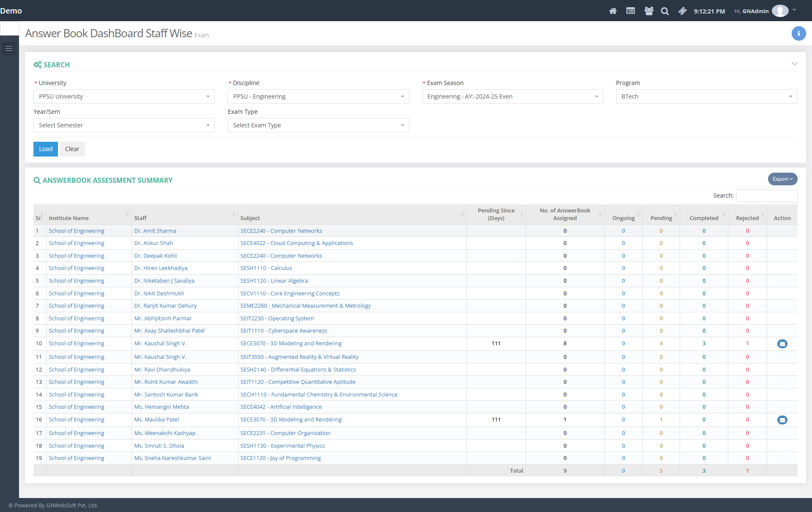Click the magnifier search icon in header
The height and width of the screenshot is (512, 812).
(665, 11)
